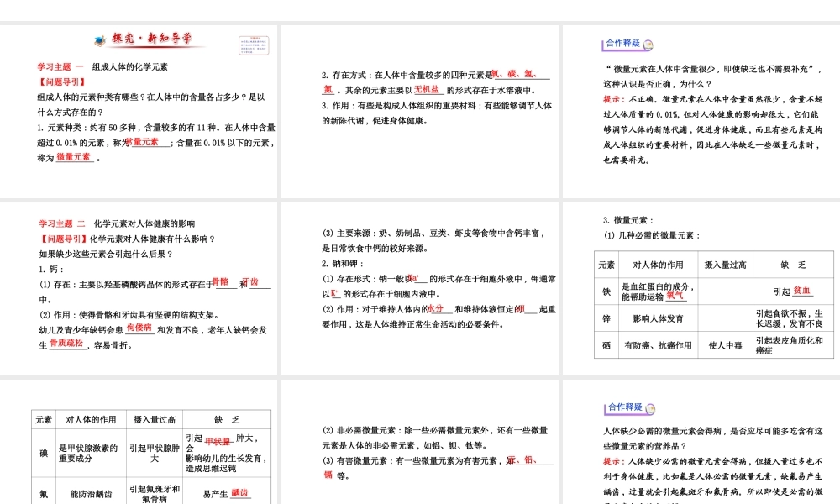Click the red answer 汞、铅、
The image size is (840, 504).
tap(522, 459)
